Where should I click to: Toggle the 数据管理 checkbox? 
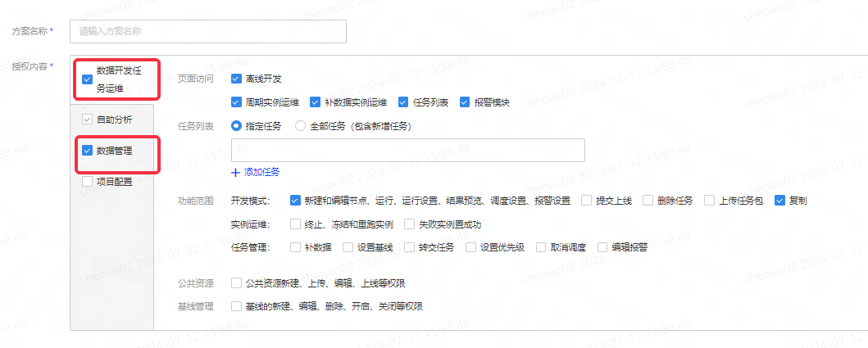87,150
